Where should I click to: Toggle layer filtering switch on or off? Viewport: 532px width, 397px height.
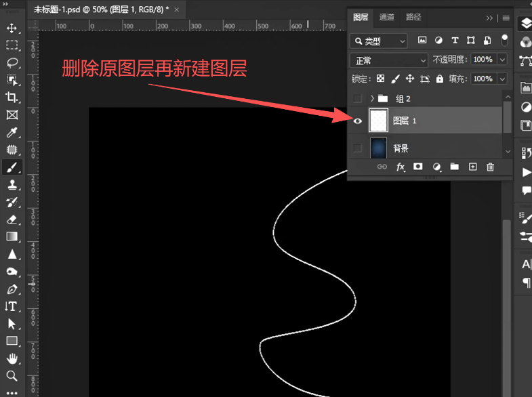click(x=504, y=41)
